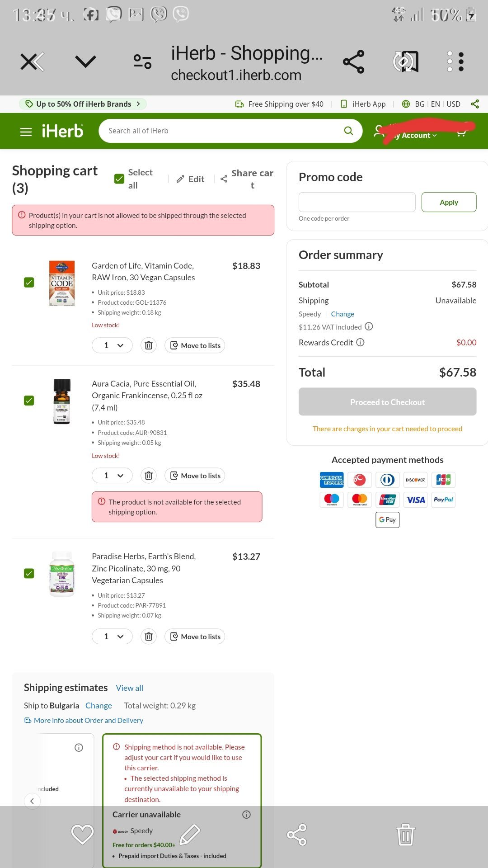Deselect the Paradise Herbs Zinc item
Viewport: 488px width, 868px height.
29,573
